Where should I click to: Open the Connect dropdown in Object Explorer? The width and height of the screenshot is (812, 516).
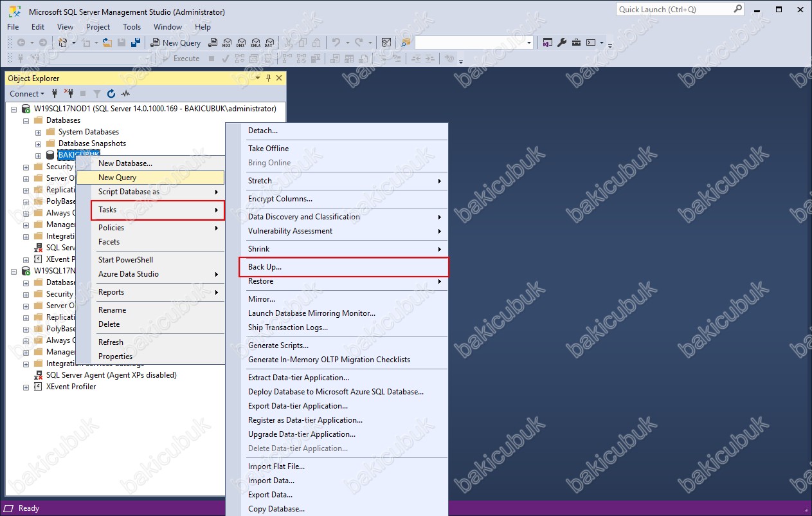[27, 93]
